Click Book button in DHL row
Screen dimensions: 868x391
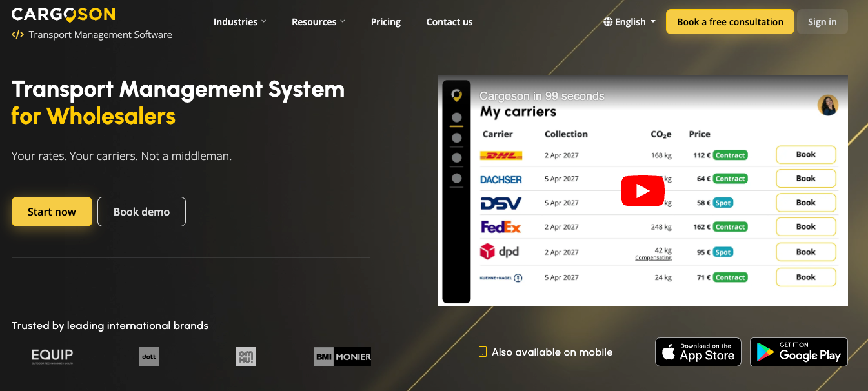point(805,155)
